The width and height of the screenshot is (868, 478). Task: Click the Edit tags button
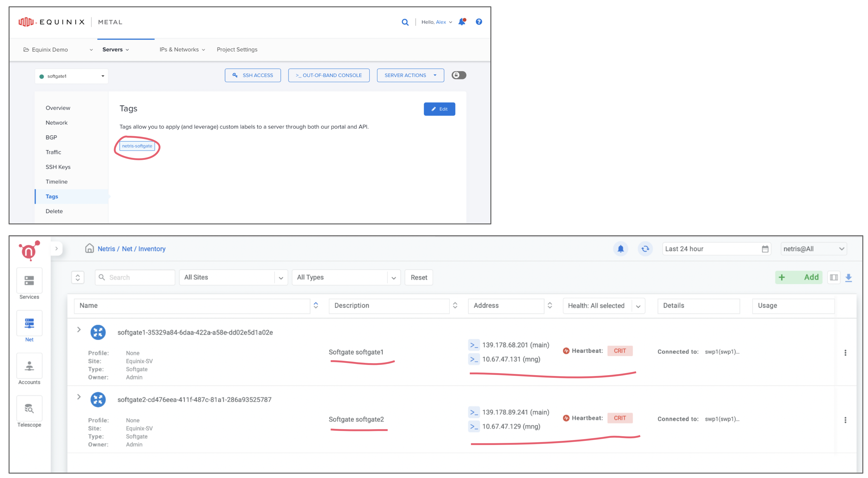click(x=439, y=109)
